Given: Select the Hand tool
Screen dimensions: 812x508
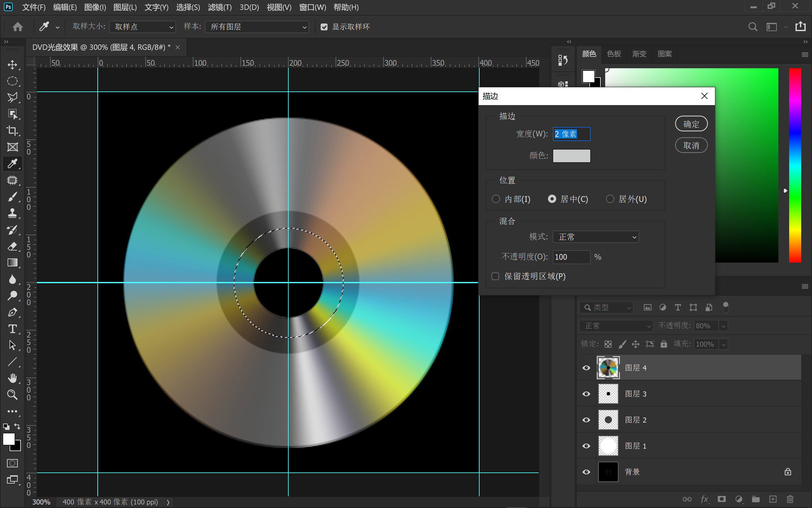Looking at the screenshot, I should point(12,378).
